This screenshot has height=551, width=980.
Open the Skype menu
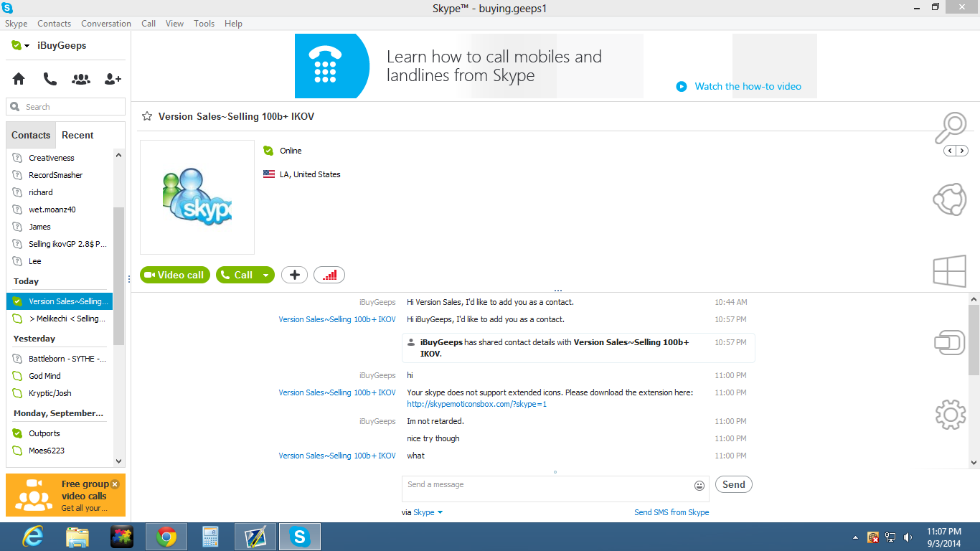17,24
